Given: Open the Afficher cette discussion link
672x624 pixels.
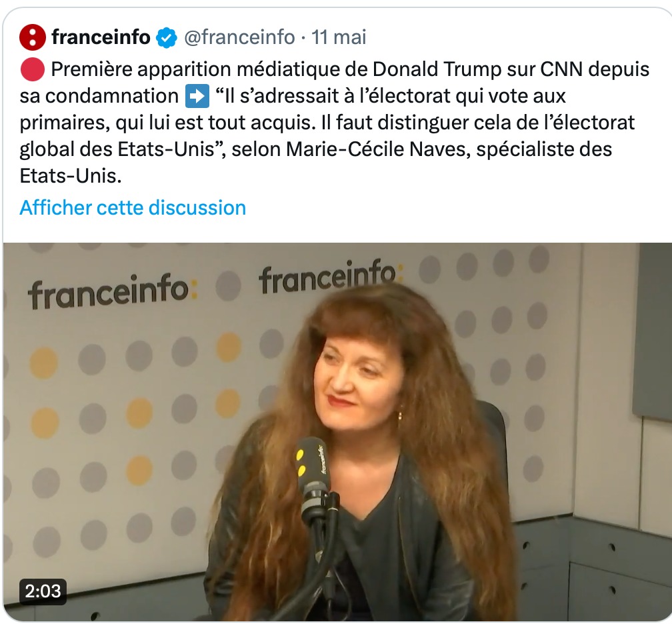Looking at the screenshot, I should [133, 208].
